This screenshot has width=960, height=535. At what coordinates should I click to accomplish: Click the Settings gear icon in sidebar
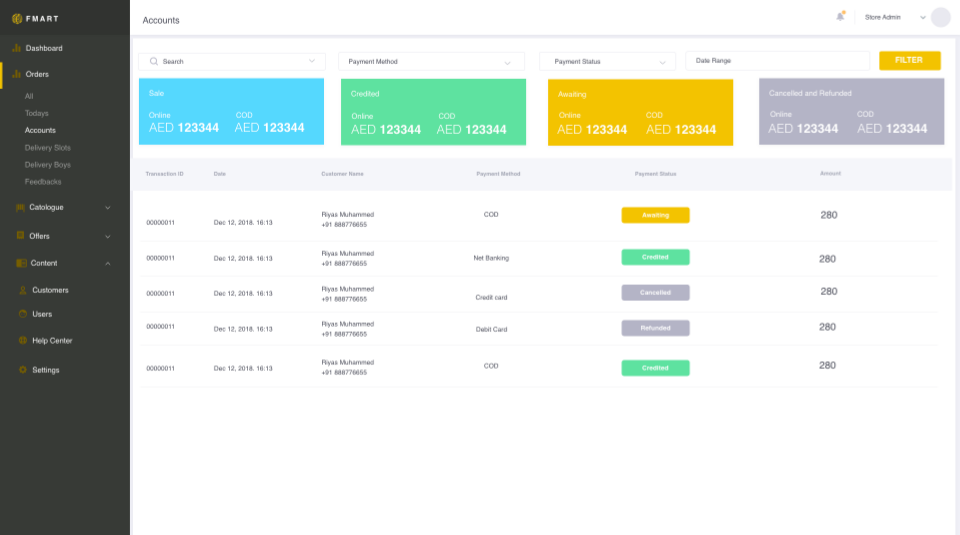23,370
